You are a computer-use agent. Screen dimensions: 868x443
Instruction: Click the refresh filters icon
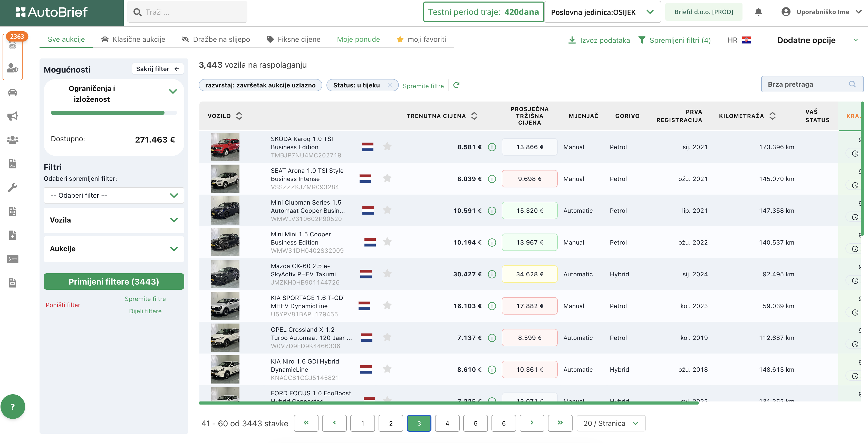[456, 85]
